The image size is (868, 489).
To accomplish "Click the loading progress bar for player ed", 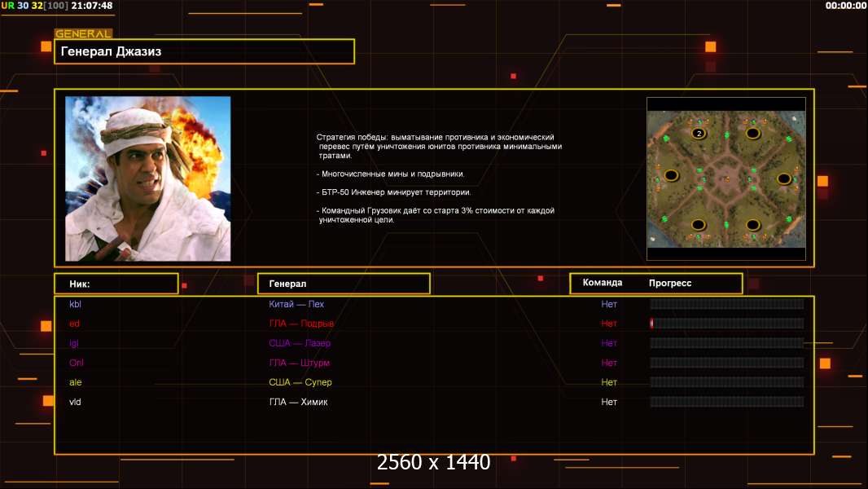I will click(x=726, y=324).
